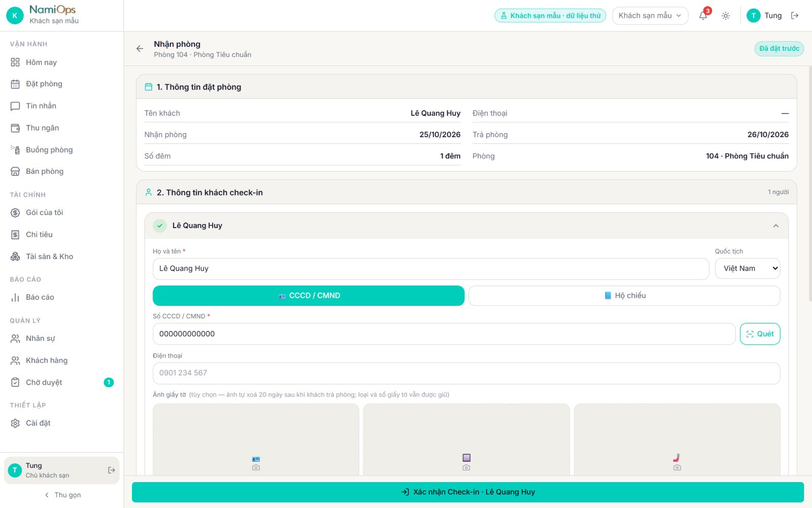Image resolution: width=812 pixels, height=508 pixels.
Task: Open the notifications bell
Action: pos(703,16)
